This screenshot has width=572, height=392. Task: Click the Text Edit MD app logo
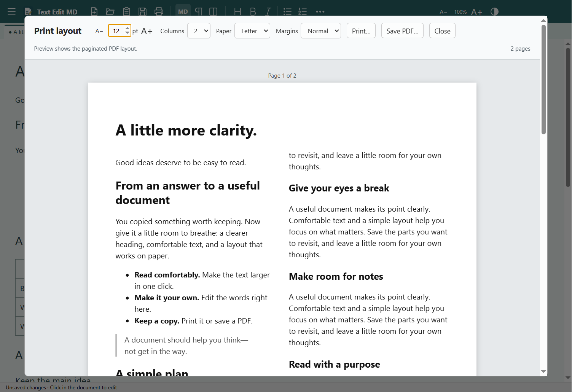[x=28, y=12]
